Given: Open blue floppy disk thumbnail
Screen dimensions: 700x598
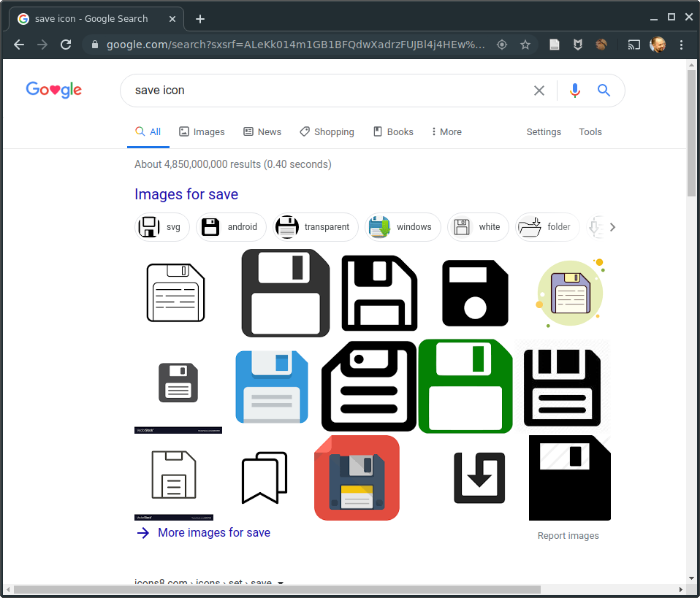Looking at the screenshot, I should [272, 386].
